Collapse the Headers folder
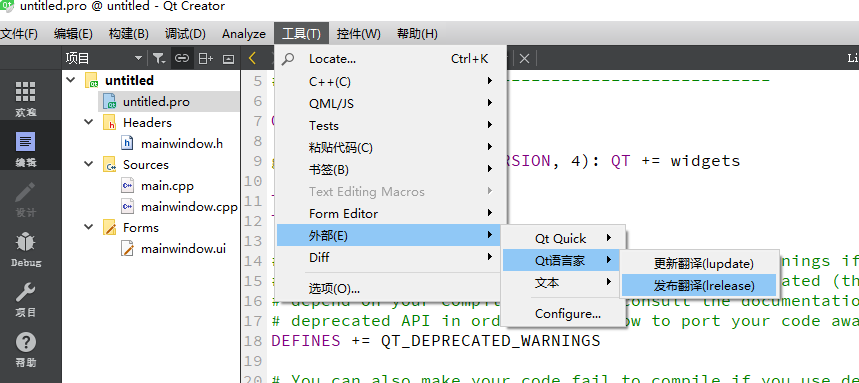 point(89,122)
